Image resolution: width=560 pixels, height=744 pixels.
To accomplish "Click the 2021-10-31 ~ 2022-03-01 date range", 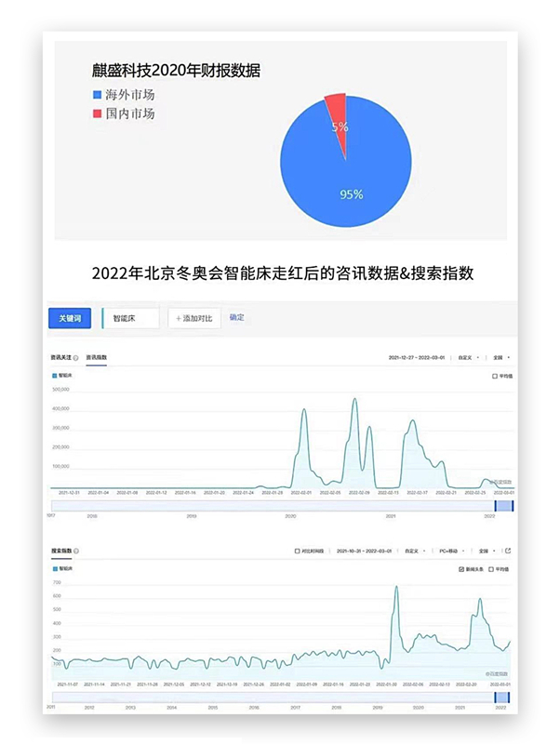I will tap(364, 551).
